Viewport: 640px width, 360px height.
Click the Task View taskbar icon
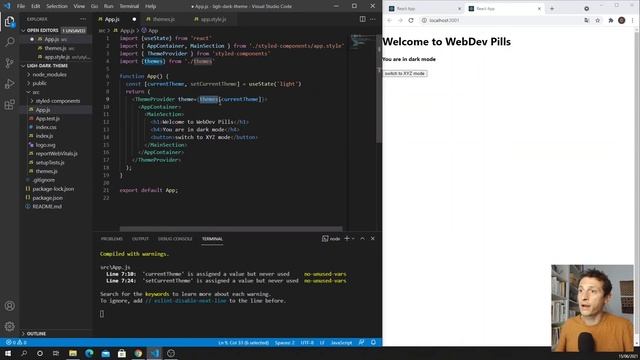56,353
